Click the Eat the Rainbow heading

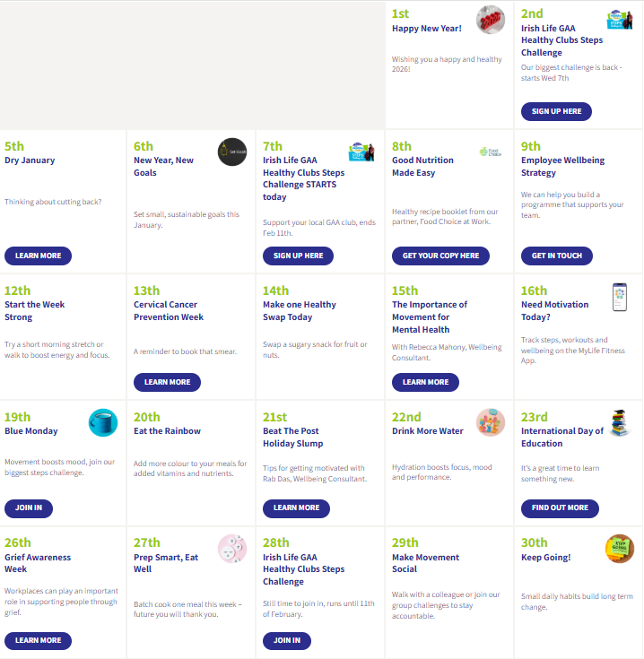[x=167, y=431]
